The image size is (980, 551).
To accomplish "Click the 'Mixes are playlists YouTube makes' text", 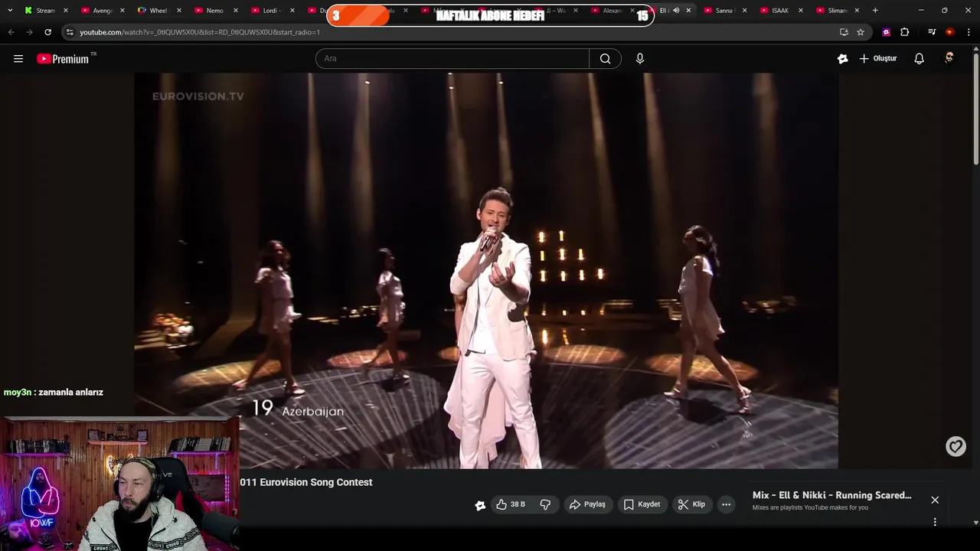I will tap(810, 507).
